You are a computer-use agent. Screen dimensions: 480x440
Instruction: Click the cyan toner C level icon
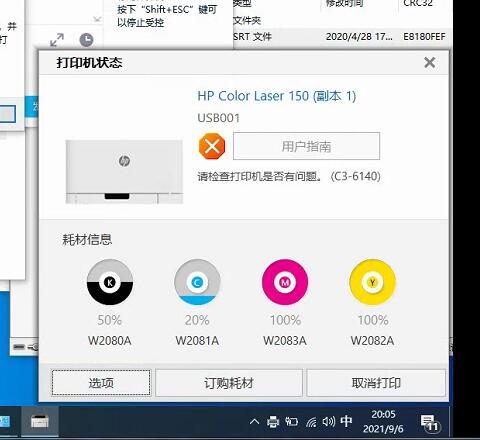(197, 282)
